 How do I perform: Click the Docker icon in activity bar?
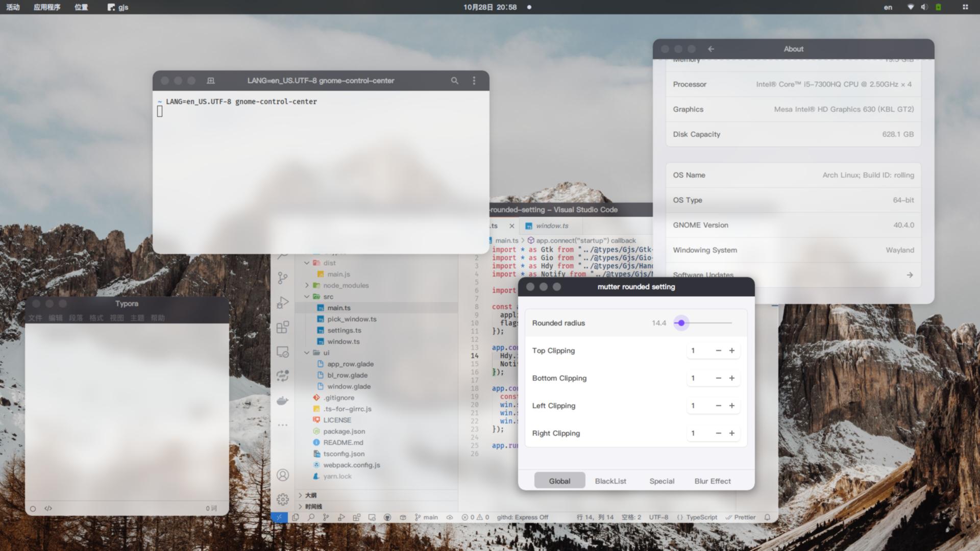282,401
